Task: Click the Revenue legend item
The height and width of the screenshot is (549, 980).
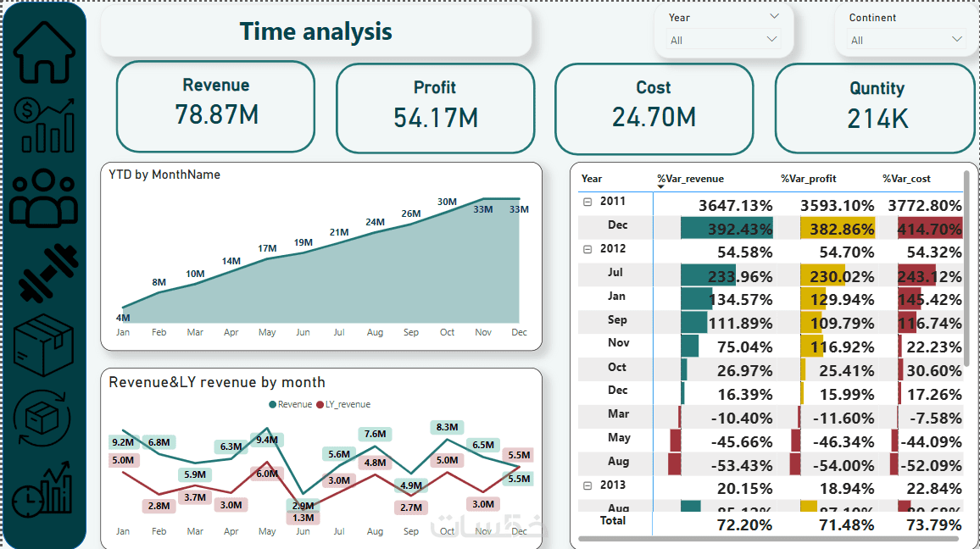Action: 291,405
